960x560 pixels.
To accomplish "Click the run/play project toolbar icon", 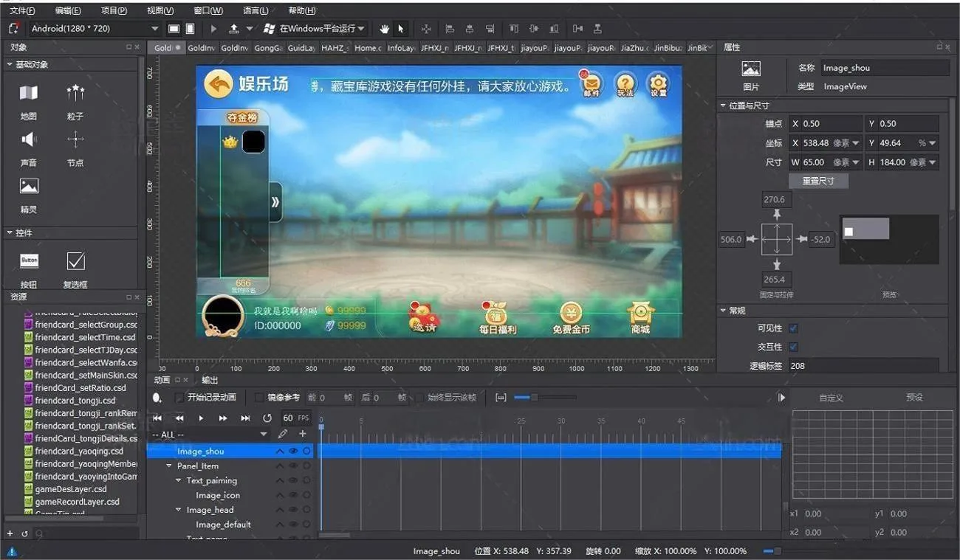I will point(213,29).
